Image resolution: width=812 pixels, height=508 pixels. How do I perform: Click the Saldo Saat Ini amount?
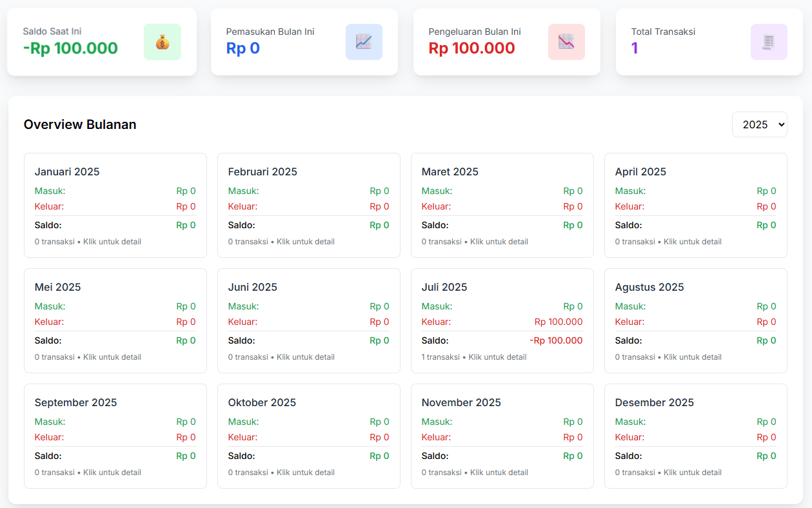coord(70,48)
